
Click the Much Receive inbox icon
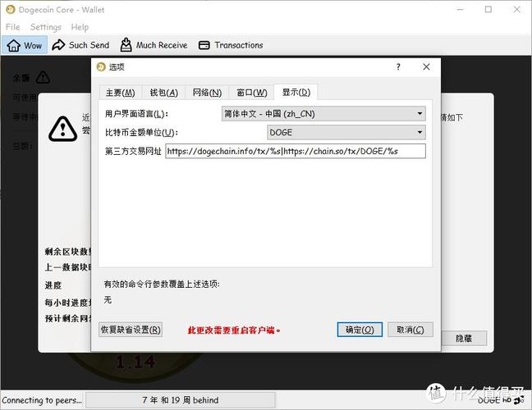126,45
